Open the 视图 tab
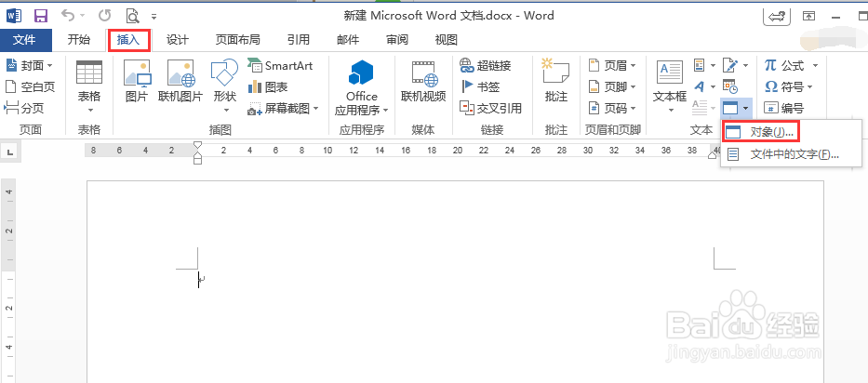This screenshot has width=868, height=383. pyautogui.click(x=447, y=40)
